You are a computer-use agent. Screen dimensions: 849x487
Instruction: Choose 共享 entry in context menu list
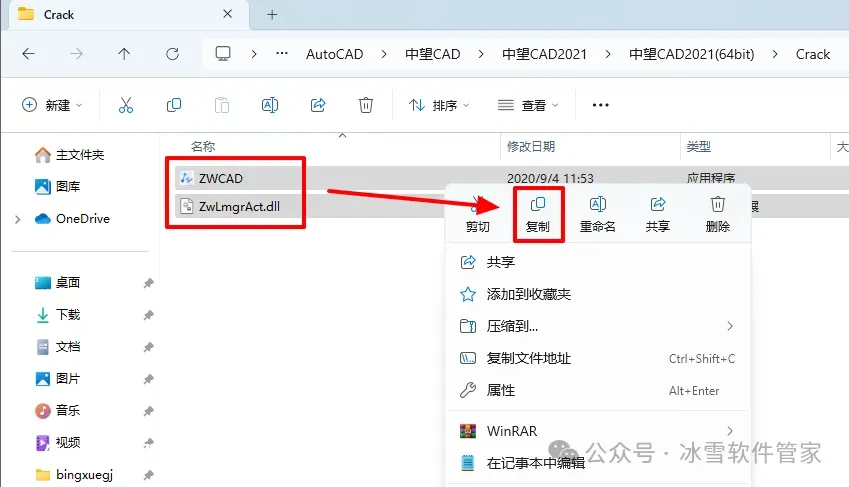click(x=598, y=262)
